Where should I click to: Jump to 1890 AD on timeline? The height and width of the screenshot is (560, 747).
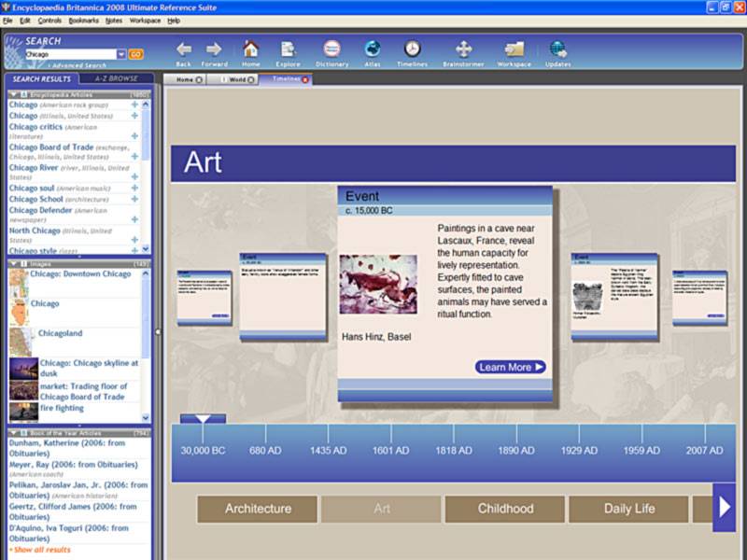pos(516,450)
